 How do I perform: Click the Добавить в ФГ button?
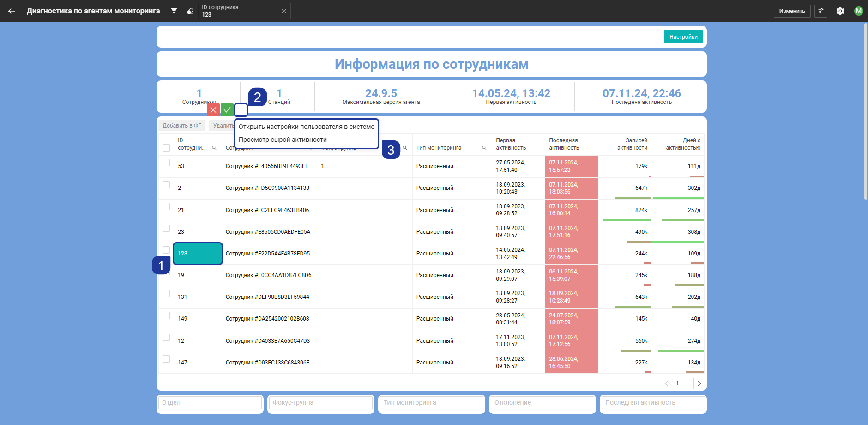pyautogui.click(x=182, y=126)
